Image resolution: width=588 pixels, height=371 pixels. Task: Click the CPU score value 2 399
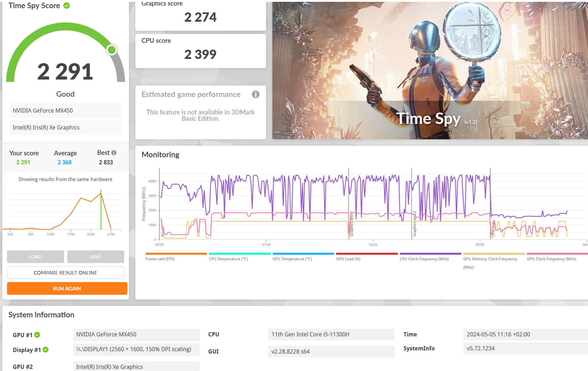click(x=200, y=54)
